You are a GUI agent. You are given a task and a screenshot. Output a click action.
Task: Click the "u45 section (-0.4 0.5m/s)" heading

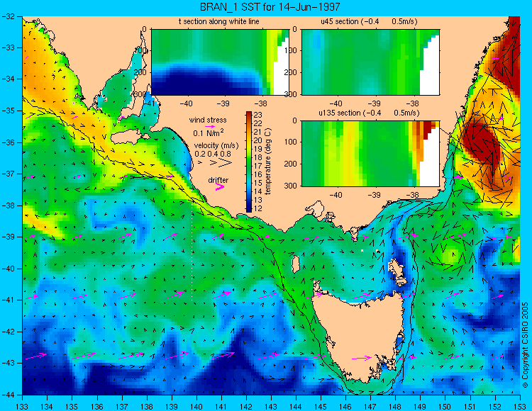coord(369,21)
